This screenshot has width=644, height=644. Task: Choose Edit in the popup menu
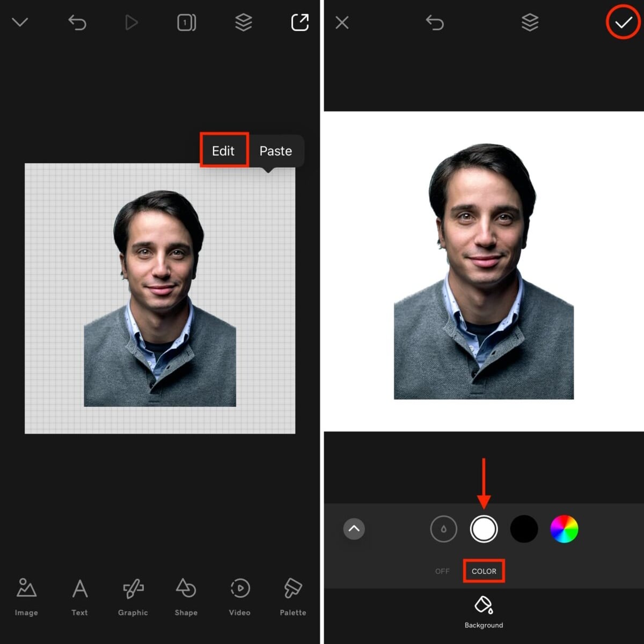point(223,151)
